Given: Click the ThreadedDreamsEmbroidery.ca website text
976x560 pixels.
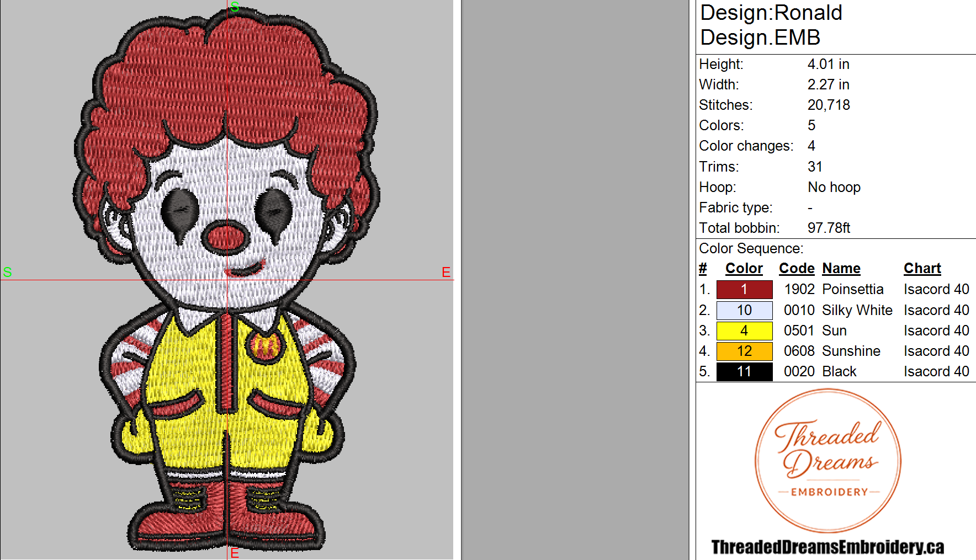Looking at the screenshot, I should (828, 547).
